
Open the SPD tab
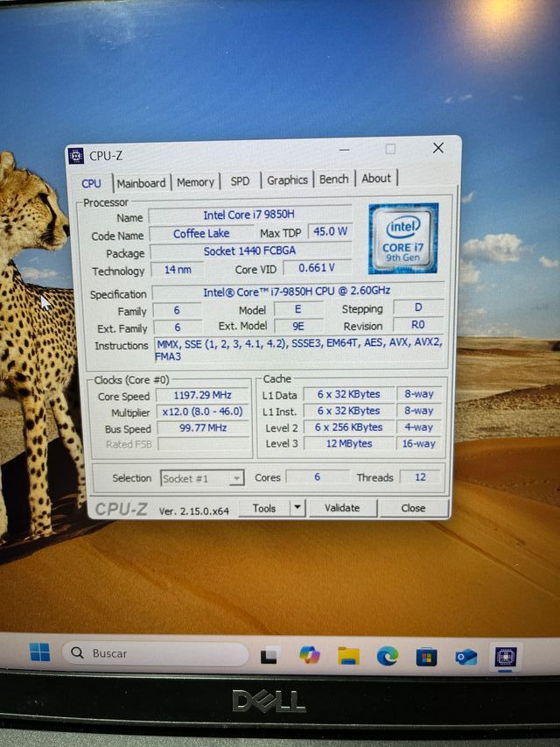tap(240, 181)
